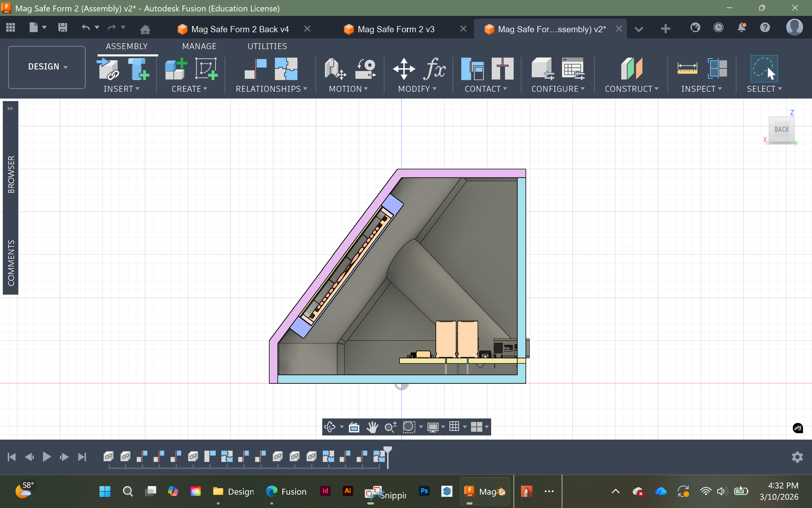Click the Orbit tool in navigation bar
The image size is (812, 508).
click(330, 427)
